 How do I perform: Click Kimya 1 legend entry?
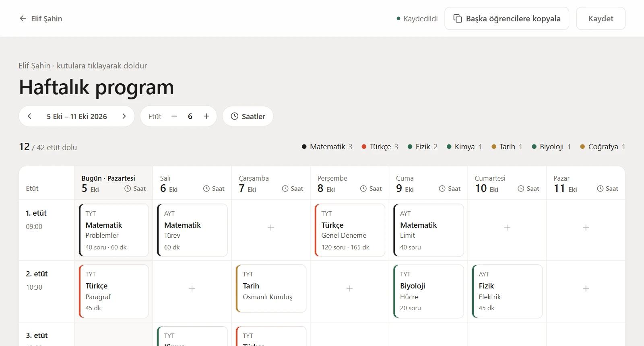point(464,147)
